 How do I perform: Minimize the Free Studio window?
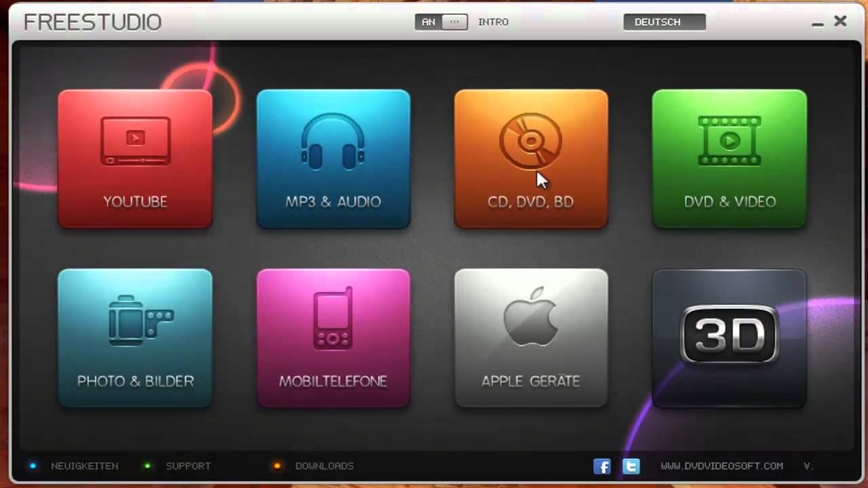818,24
